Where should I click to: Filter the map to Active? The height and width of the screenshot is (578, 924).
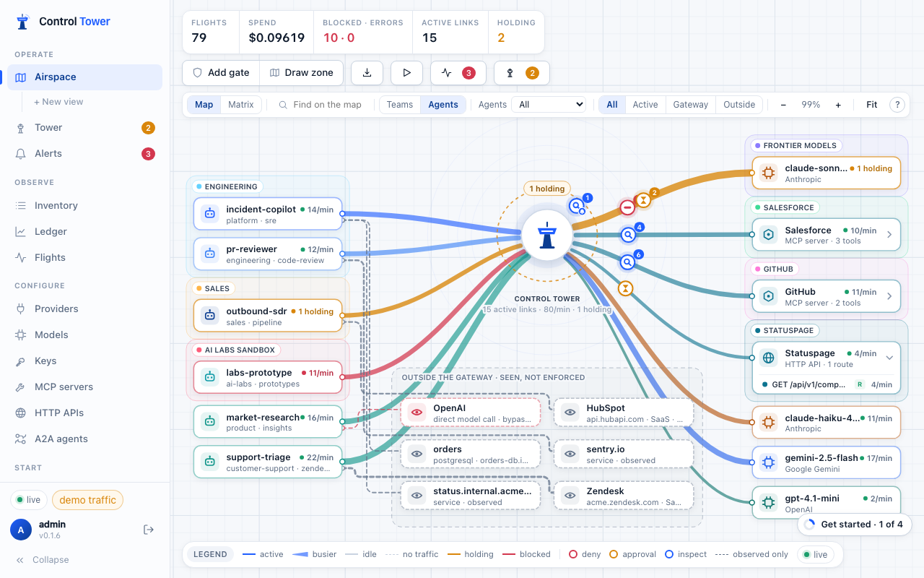point(645,105)
